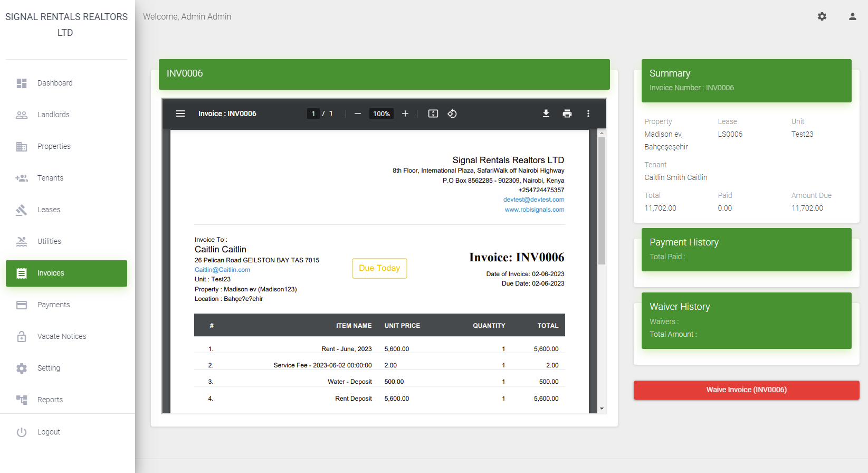Toggle the PDF viewer sidebar menu
Viewport: 868px width, 473px height.
pos(180,113)
